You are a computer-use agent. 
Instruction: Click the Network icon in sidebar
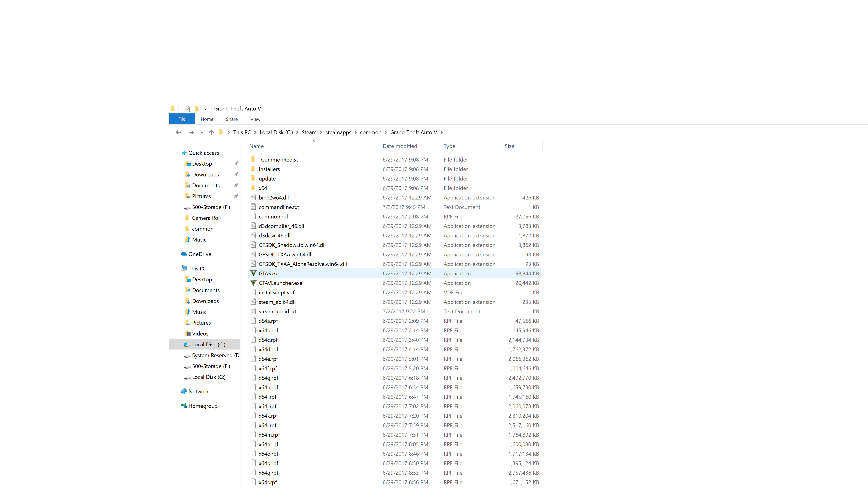click(x=184, y=391)
